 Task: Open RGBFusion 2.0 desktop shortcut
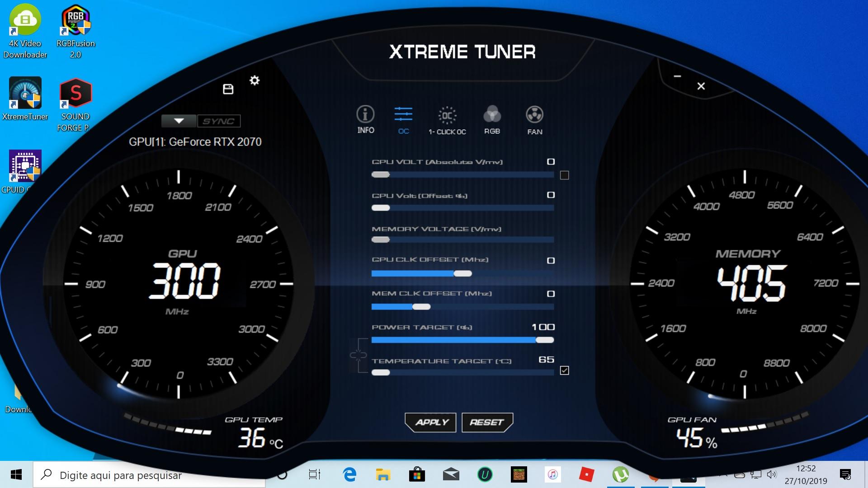click(x=75, y=32)
